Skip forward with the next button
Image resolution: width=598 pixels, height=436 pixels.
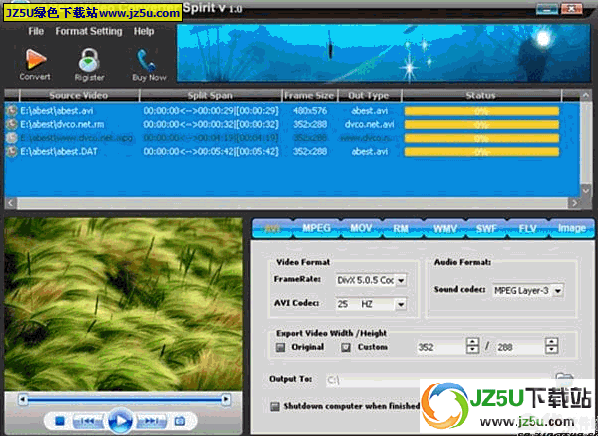pyautogui.click(x=152, y=421)
